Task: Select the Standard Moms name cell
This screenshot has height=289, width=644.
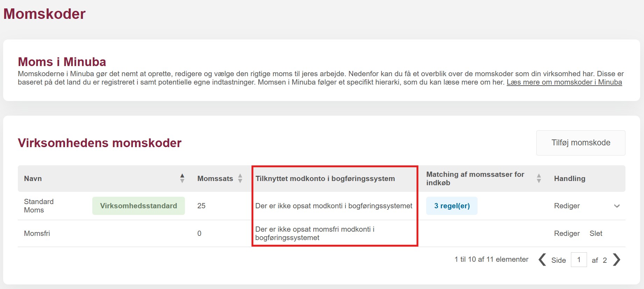Action: (x=39, y=206)
